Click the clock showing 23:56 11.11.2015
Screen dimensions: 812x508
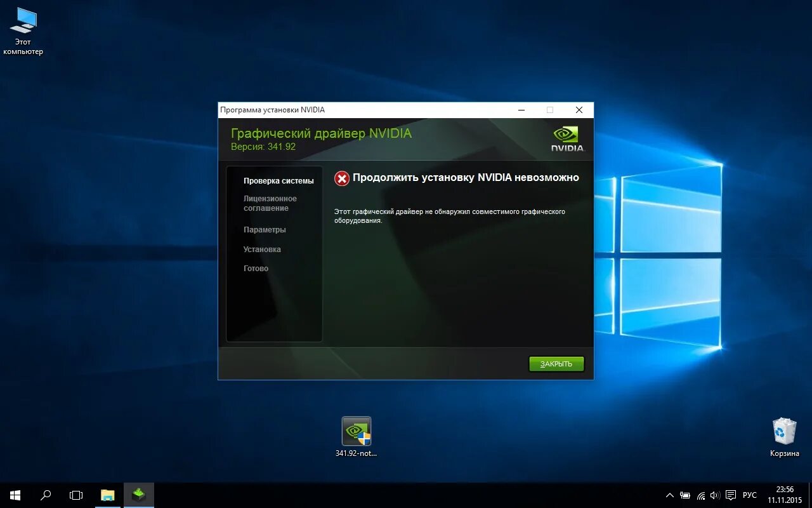click(x=785, y=495)
